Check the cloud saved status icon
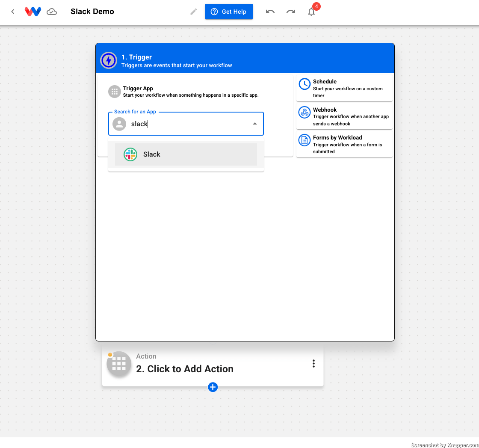Viewport: 479px width, 448px height. [52, 12]
